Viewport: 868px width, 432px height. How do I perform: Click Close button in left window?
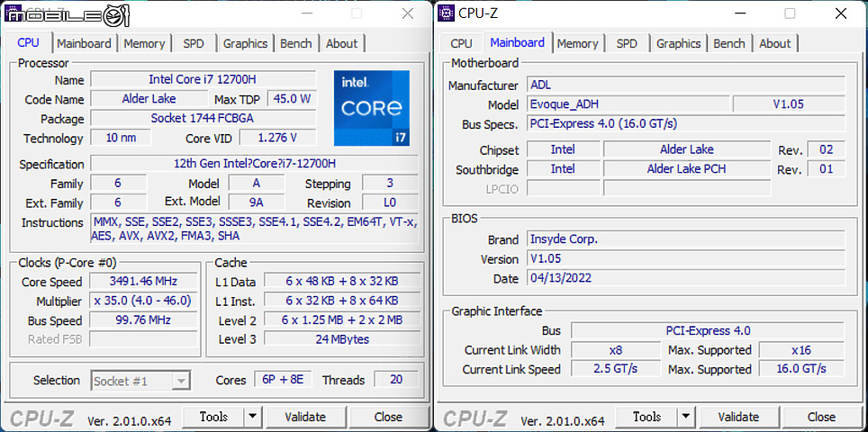[x=388, y=417]
